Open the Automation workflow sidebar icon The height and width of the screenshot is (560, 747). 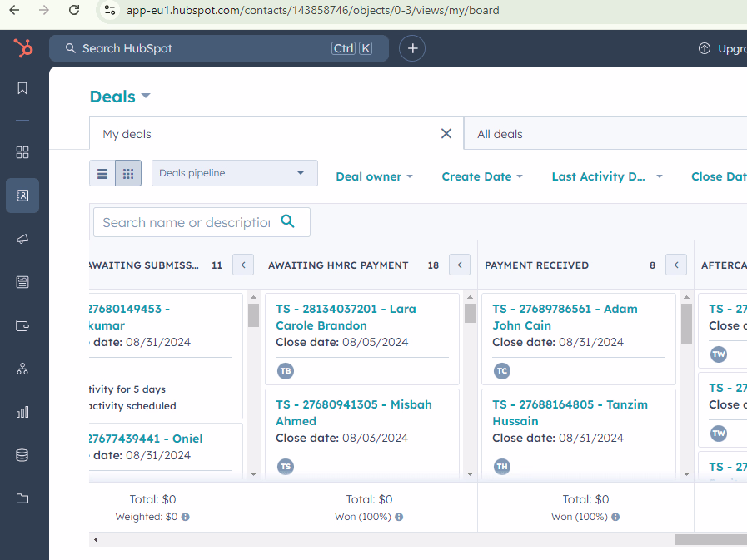tap(22, 369)
